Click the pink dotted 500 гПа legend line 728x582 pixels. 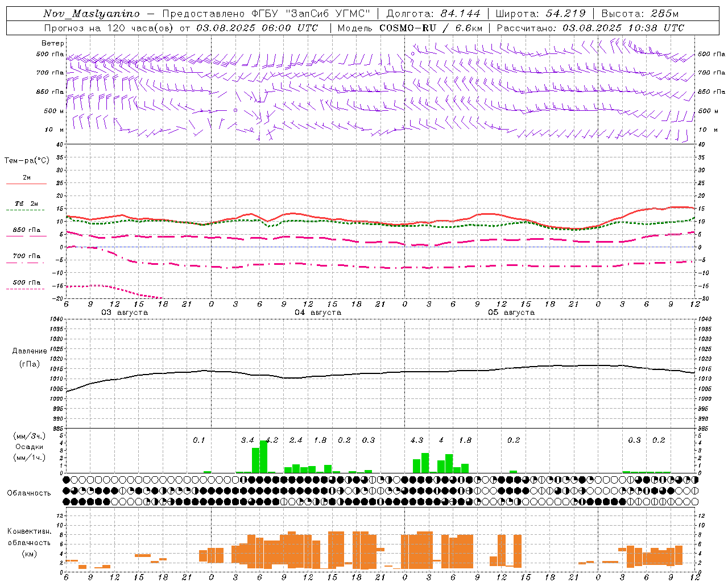[x=25, y=289]
